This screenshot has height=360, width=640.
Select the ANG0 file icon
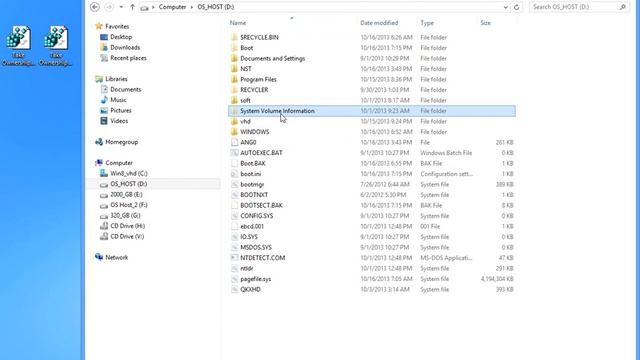click(x=234, y=142)
